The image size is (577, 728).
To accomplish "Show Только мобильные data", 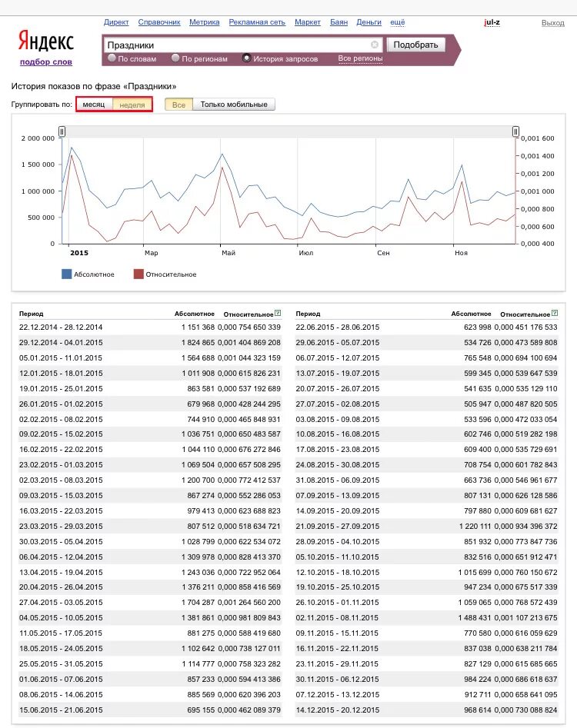I will click(234, 105).
